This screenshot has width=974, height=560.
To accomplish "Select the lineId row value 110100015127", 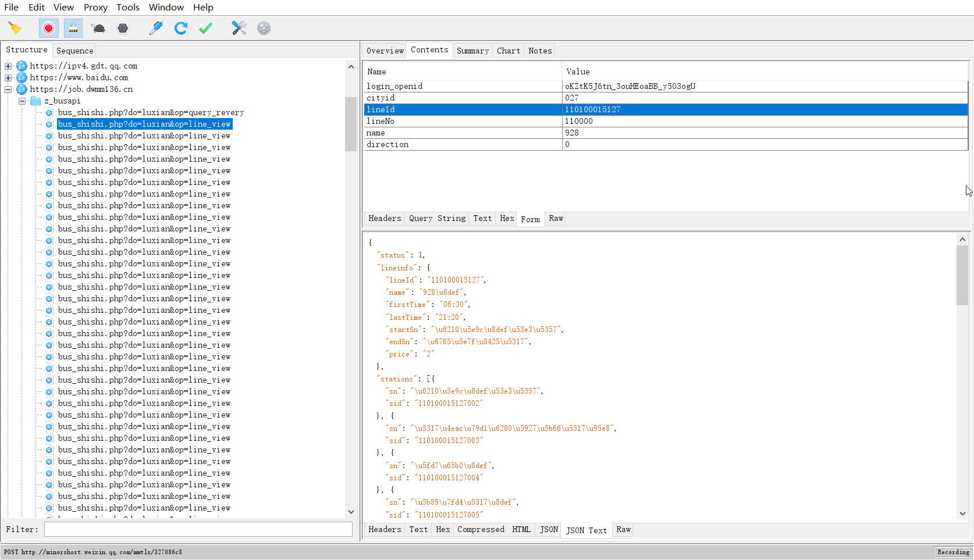I will (765, 109).
